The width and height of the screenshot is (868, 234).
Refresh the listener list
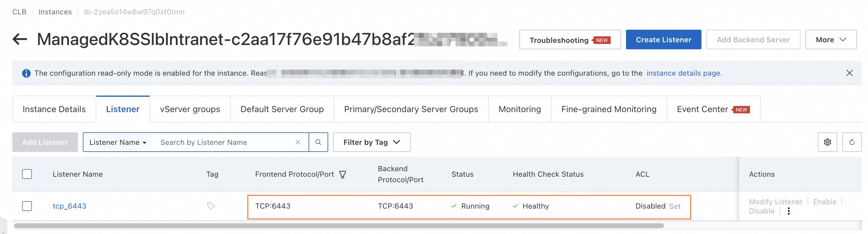(851, 142)
